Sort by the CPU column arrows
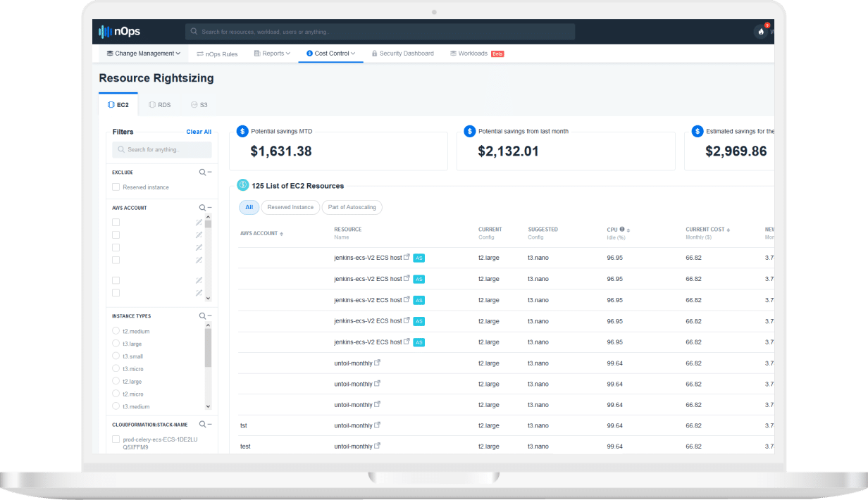The height and width of the screenshot is (500, 868). pyautogui.click(x=628, y=230)
